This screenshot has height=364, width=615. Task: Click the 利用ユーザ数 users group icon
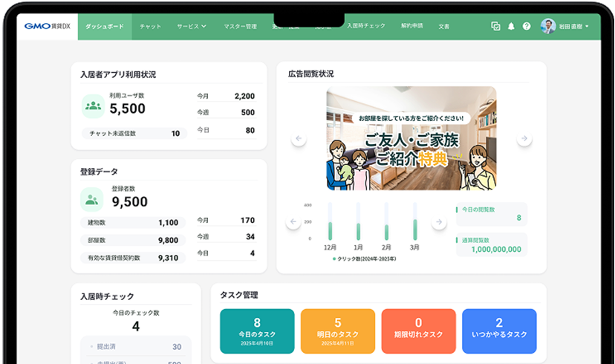click(x=93, y=105)
